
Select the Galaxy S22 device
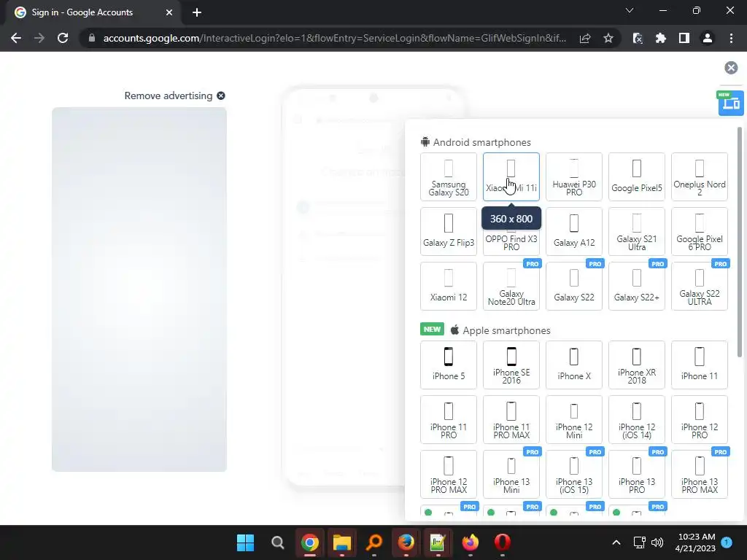click(x=574, y=286)
